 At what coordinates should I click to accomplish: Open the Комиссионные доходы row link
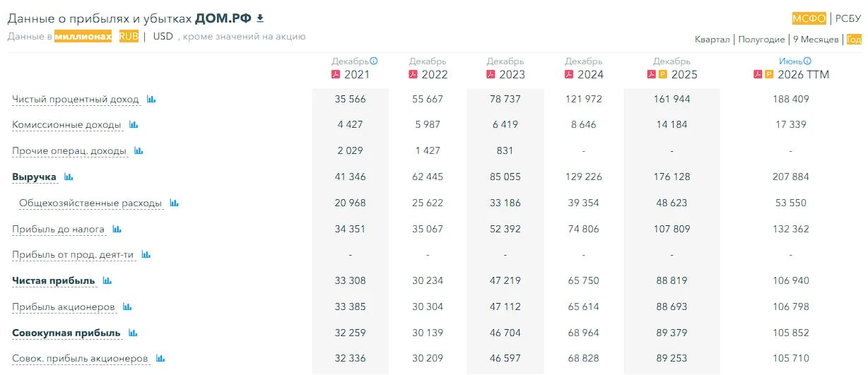pos(66,125)
